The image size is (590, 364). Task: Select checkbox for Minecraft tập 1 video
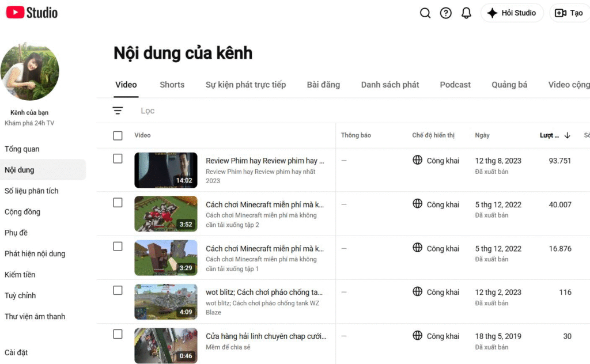click(118, 247)
